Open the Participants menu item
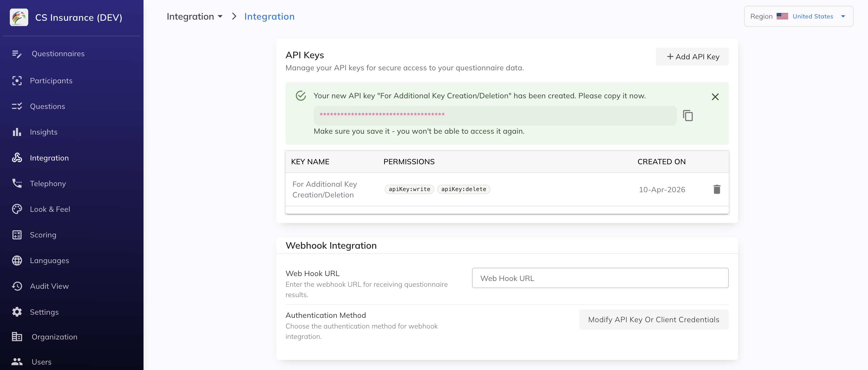The image size is (868, 370). click(x=51, y=81)
